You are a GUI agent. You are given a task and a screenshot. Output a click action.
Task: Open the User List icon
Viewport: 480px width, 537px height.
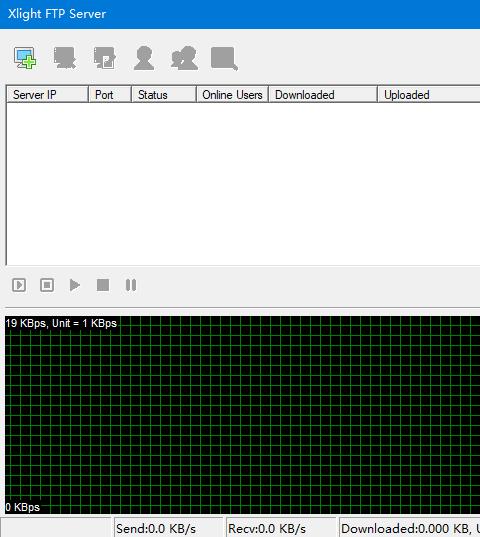tap(144, 58)
